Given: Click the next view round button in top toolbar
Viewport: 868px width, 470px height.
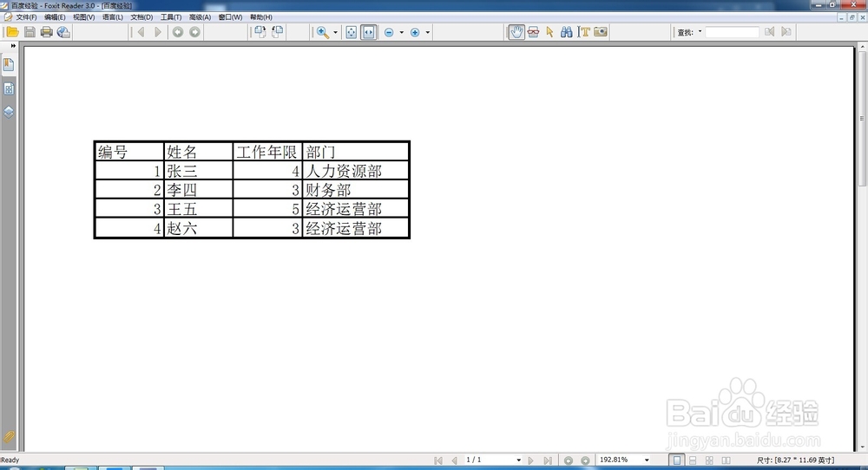Looking at the screenshot, I should point(194,32).
